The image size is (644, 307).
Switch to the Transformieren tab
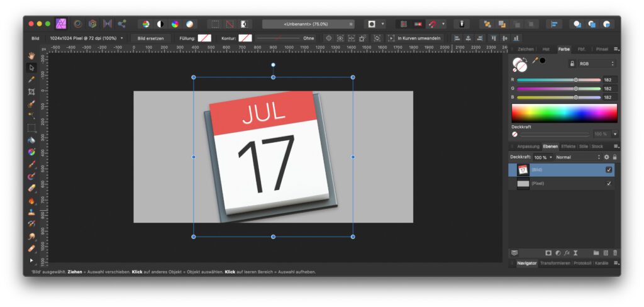555,263
